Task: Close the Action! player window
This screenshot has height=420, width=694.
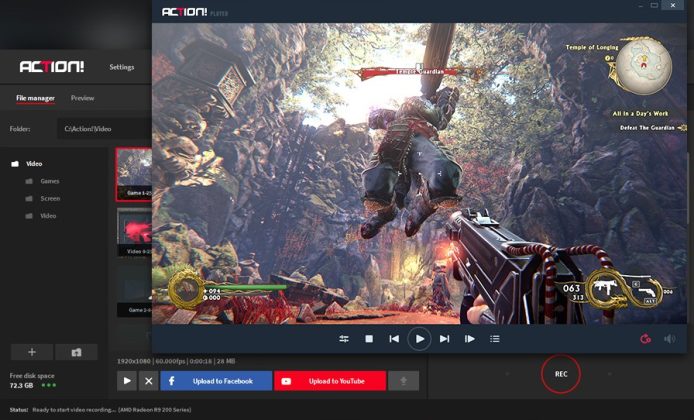Action: [673, 5]
